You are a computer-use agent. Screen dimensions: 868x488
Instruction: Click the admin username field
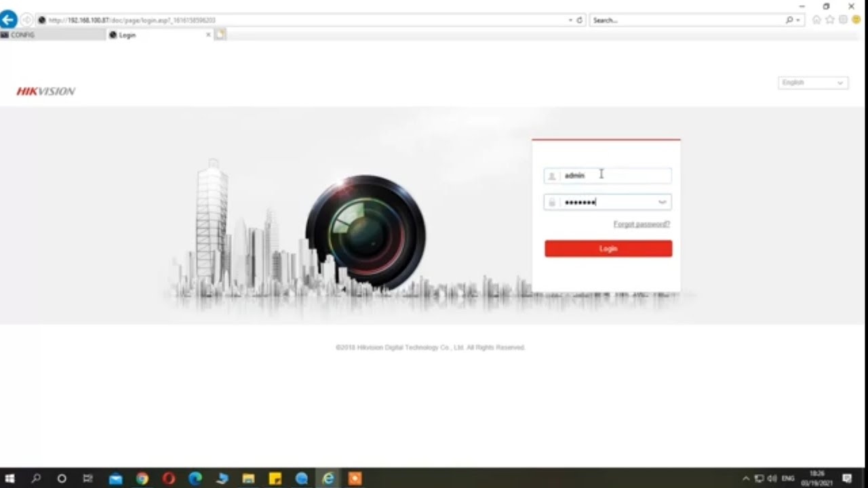tap(608, 176)
